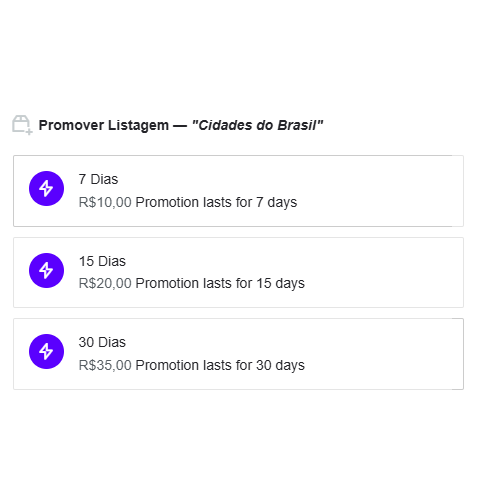Choose the fifteen-day promotion option card
The width and height of the screenshot is (481, 481).
(x=238, y=272)
